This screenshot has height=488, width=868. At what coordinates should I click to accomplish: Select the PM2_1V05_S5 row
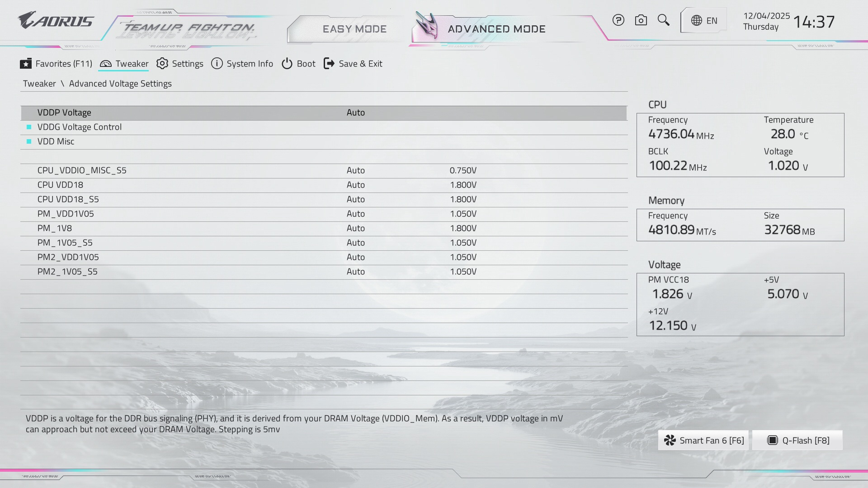point(67,272)
